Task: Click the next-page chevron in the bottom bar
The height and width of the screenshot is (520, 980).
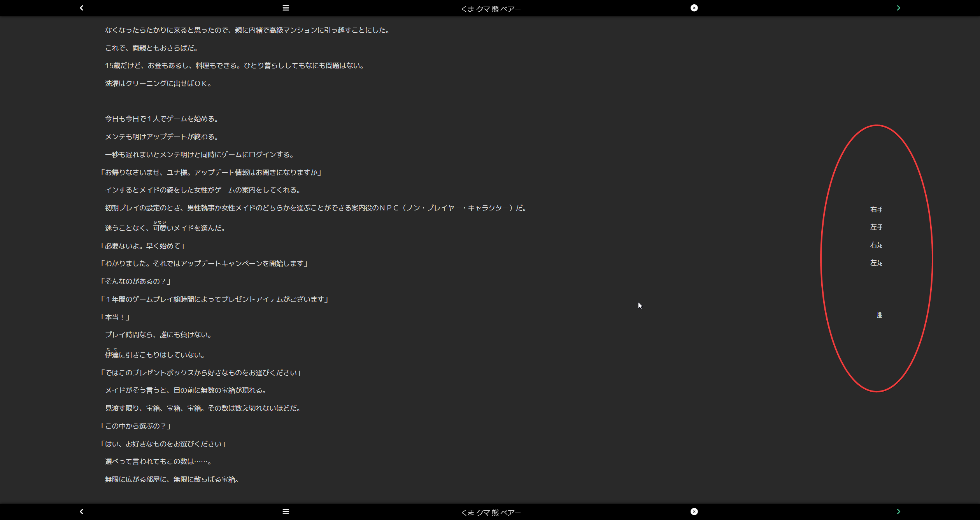Action: click(x=898, y=511)
